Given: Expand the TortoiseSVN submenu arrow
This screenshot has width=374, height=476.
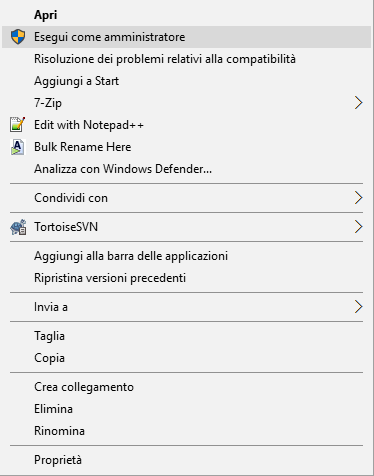Looking at the screenshot, I should tap(358, 227).
